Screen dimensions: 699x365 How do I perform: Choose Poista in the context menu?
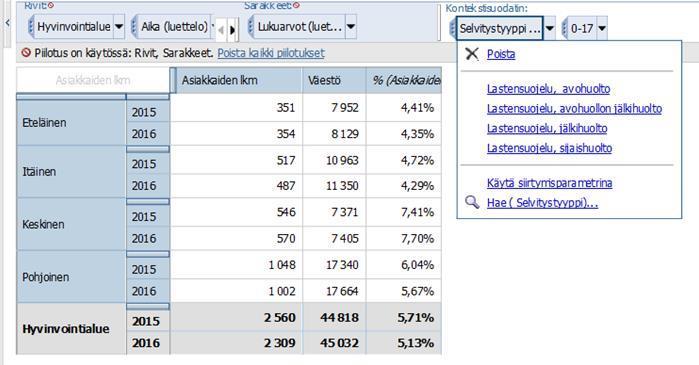click(501, 54)
